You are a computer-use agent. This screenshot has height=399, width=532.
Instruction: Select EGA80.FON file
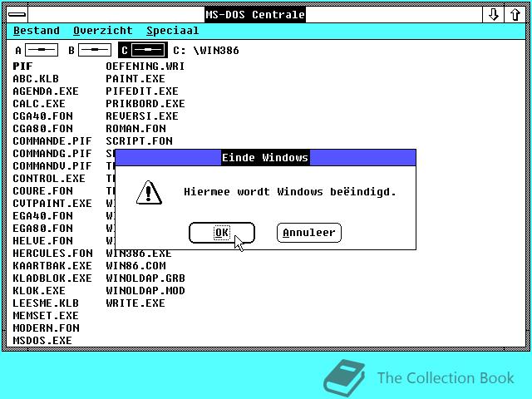pyautogui.click(x=42, y=229)
